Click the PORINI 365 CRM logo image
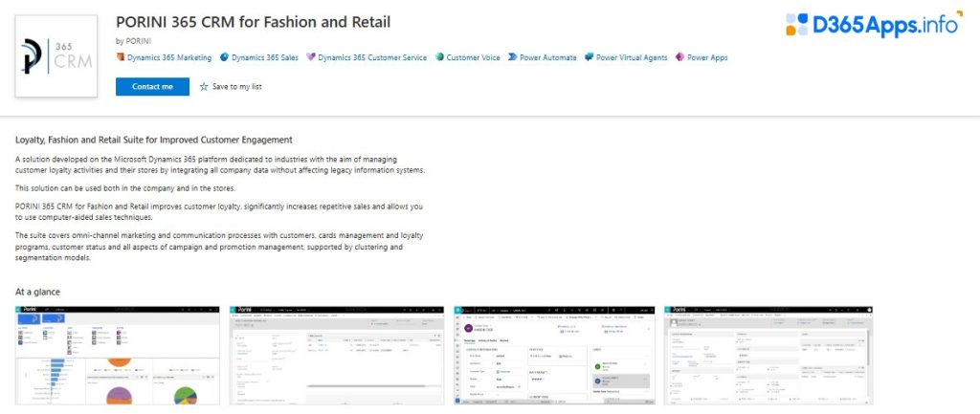The width and height of the screenshot is (980, 414). tap(56, 56)
